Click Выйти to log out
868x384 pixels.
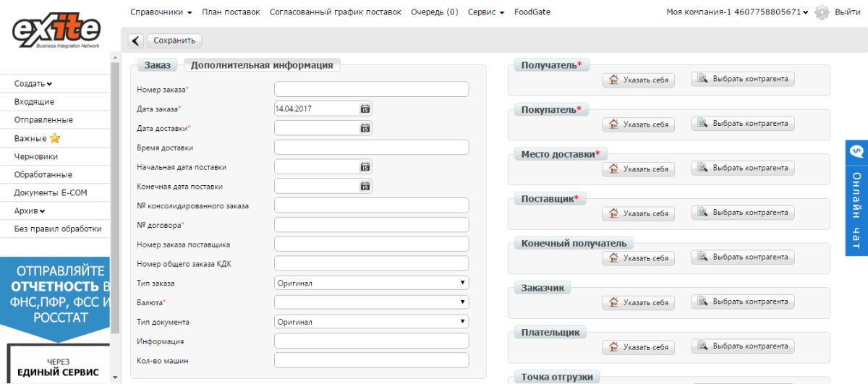(848, 12)
